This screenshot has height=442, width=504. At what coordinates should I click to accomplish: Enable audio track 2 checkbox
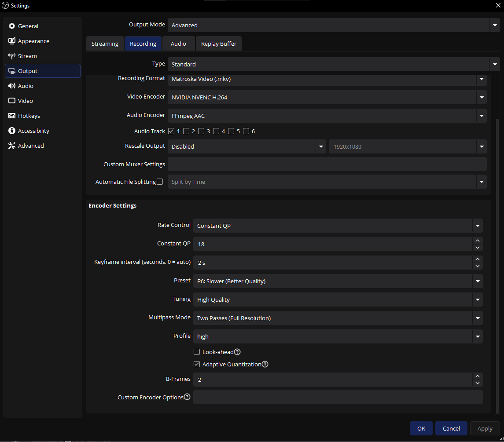click(x=186, y=131)
